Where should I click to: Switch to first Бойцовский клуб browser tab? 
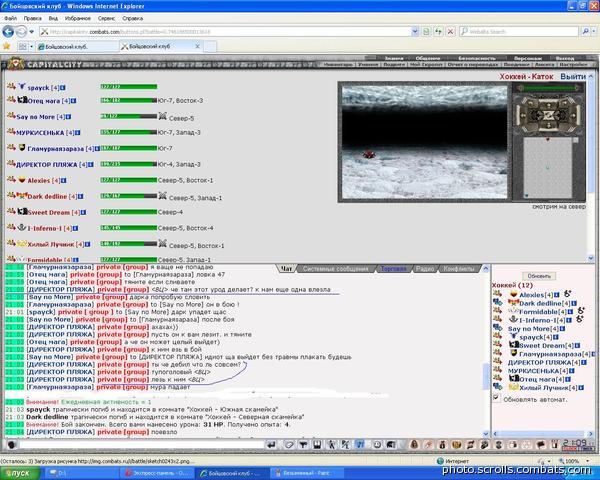coord(77,47)
